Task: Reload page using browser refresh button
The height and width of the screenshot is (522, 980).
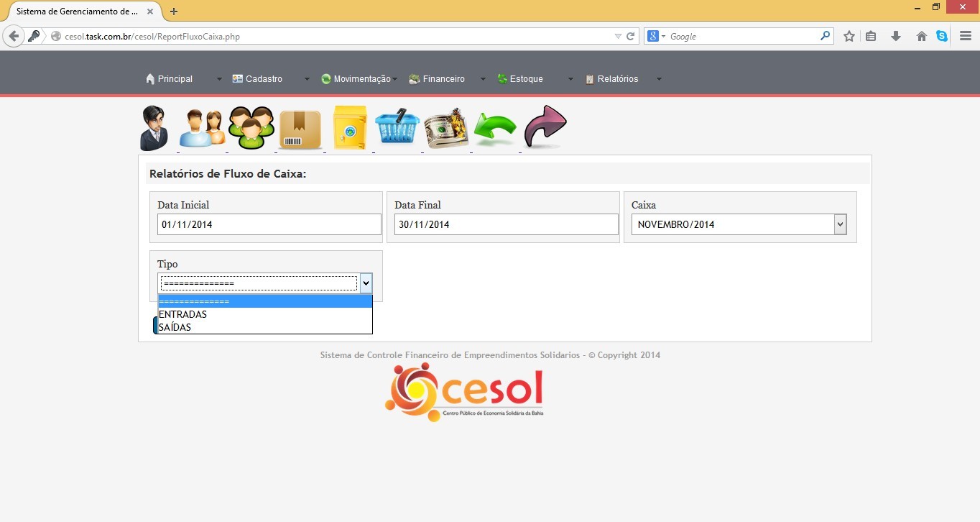Action: (631, 36)
